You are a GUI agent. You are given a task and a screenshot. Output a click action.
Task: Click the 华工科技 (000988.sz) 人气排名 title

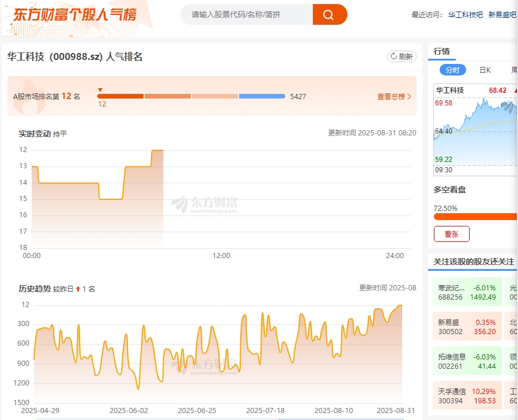75,56
